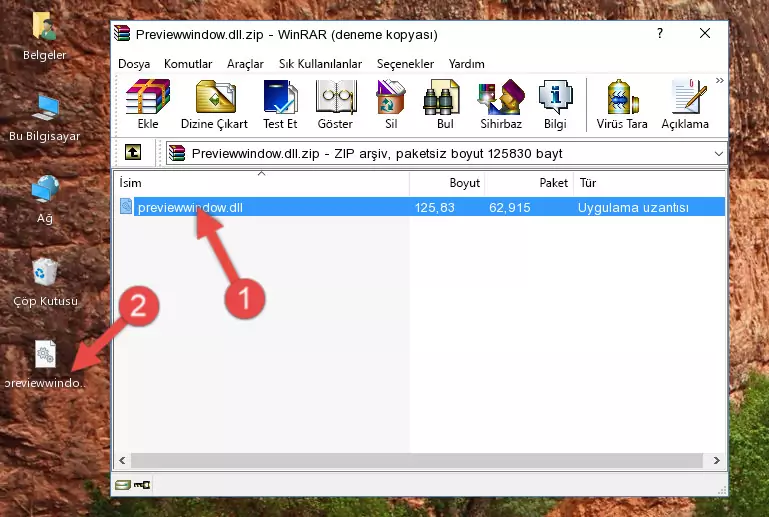Open the Komutlar menu
Screen dimensions: 769x517
click(188, 64)
